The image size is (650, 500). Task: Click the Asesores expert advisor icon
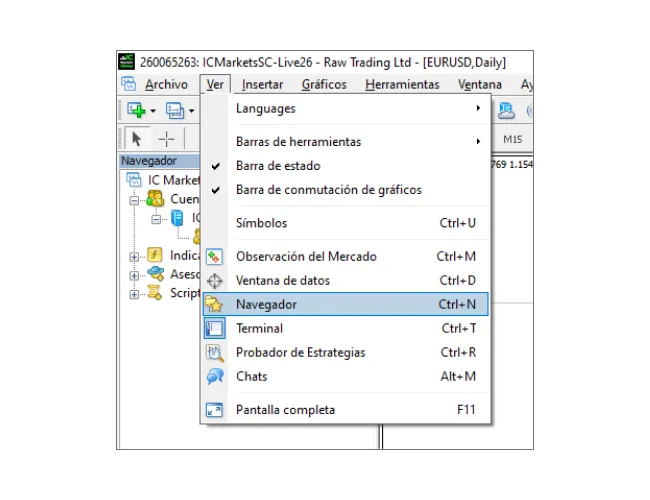(x=156, y=274)
